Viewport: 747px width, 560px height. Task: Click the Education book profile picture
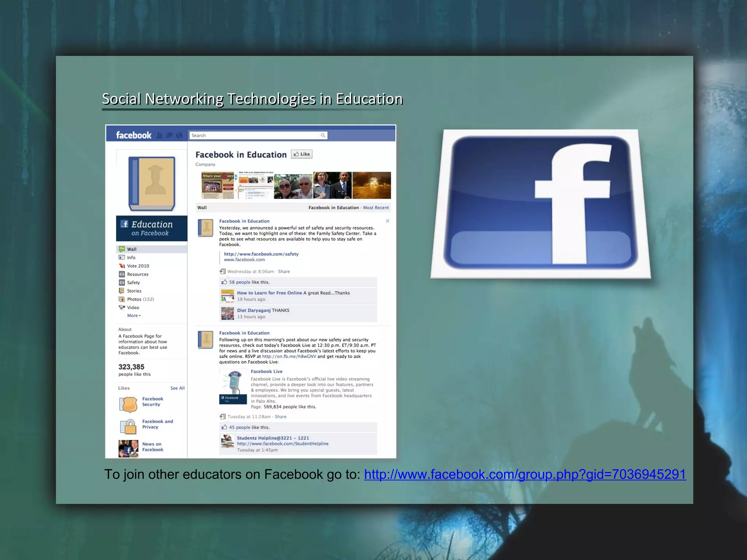152,184
